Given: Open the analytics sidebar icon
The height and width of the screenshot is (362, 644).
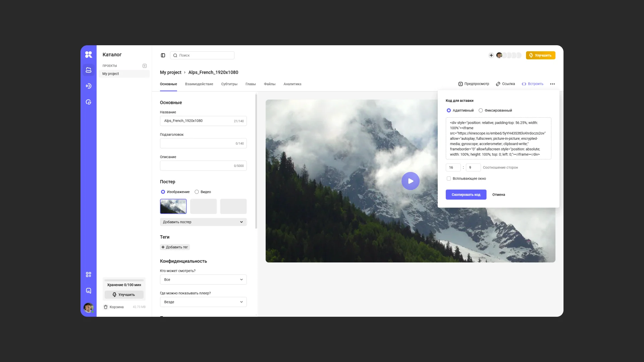Looking at the screenshot, I should click(x=89, y=102).
